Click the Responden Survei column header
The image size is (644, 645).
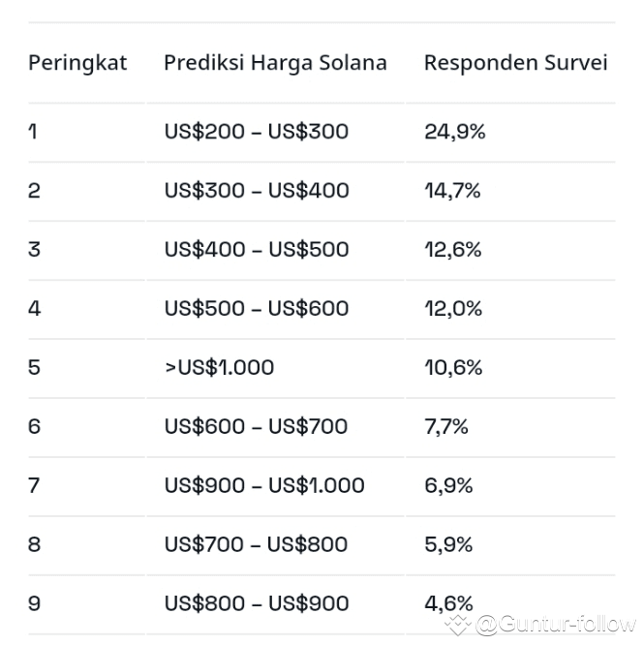coord(515,63)
